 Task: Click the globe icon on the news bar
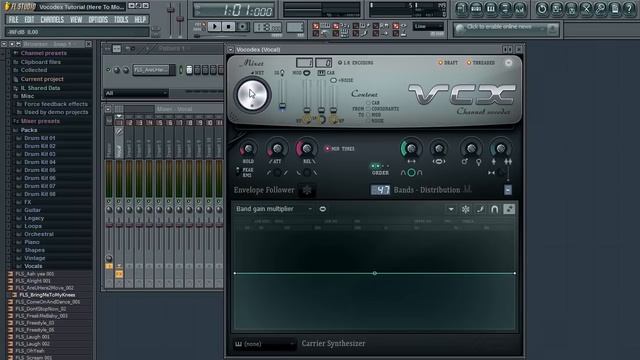click(460, 29)
